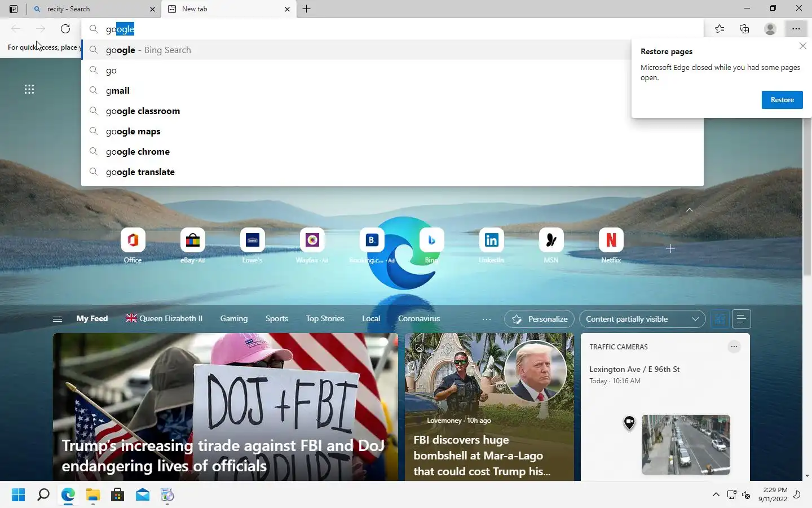Click the page scrollbar down arrow
812x508 pixels.
pyautogui.click(x=807, y=476)
